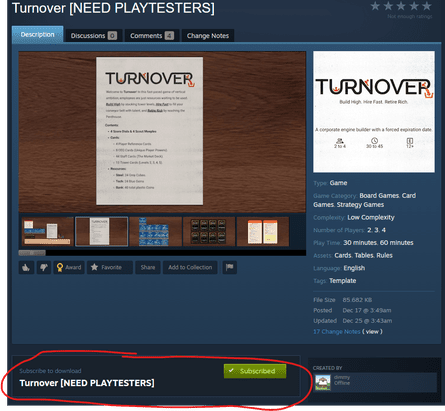Screen dimensions: 445x411
Task: Click the five-star rating display
Action: (401, 6)
